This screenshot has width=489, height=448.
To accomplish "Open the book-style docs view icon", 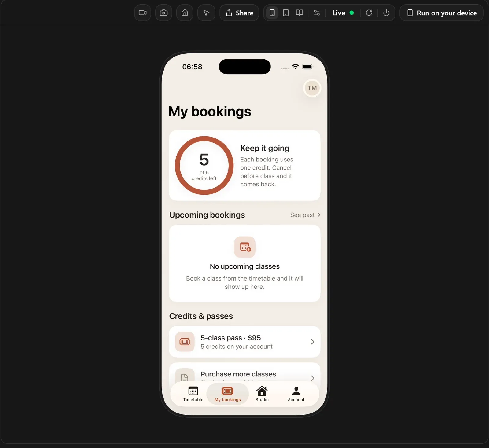I will (300, 13).
